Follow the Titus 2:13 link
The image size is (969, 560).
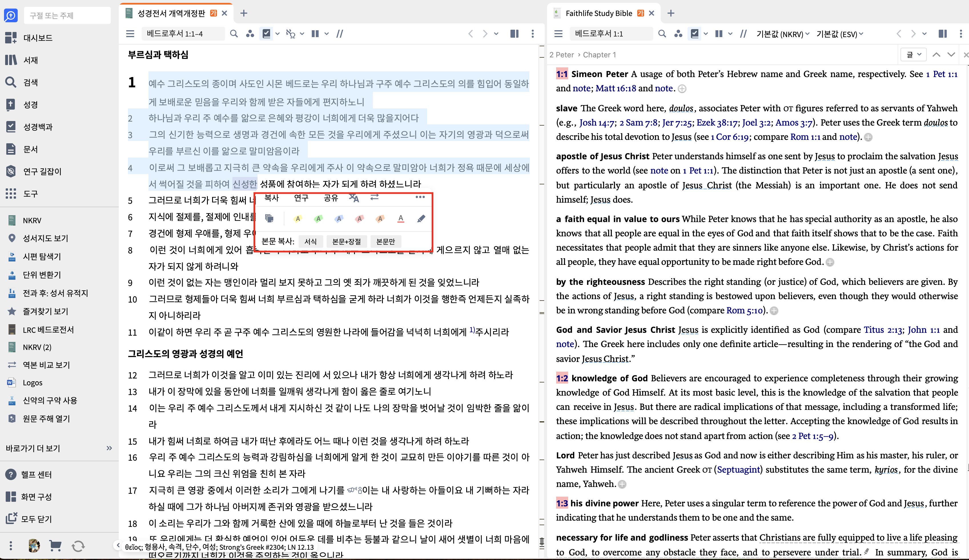click(883, 330)
